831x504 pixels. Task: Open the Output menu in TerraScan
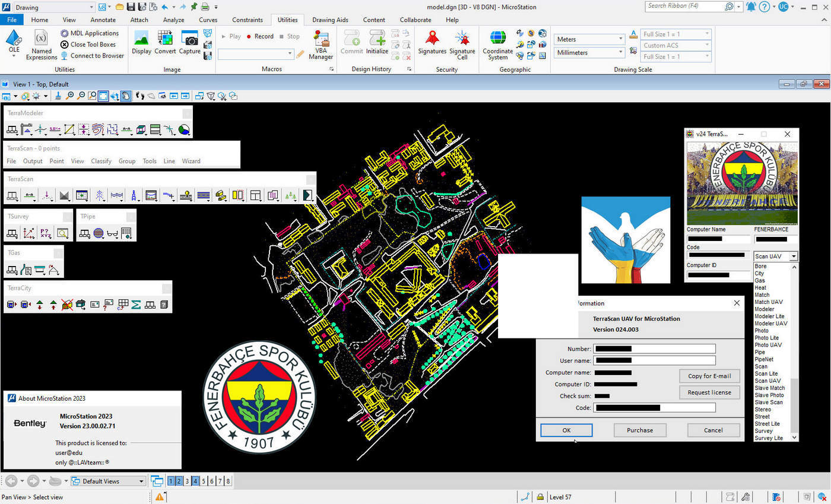point(33,161)
